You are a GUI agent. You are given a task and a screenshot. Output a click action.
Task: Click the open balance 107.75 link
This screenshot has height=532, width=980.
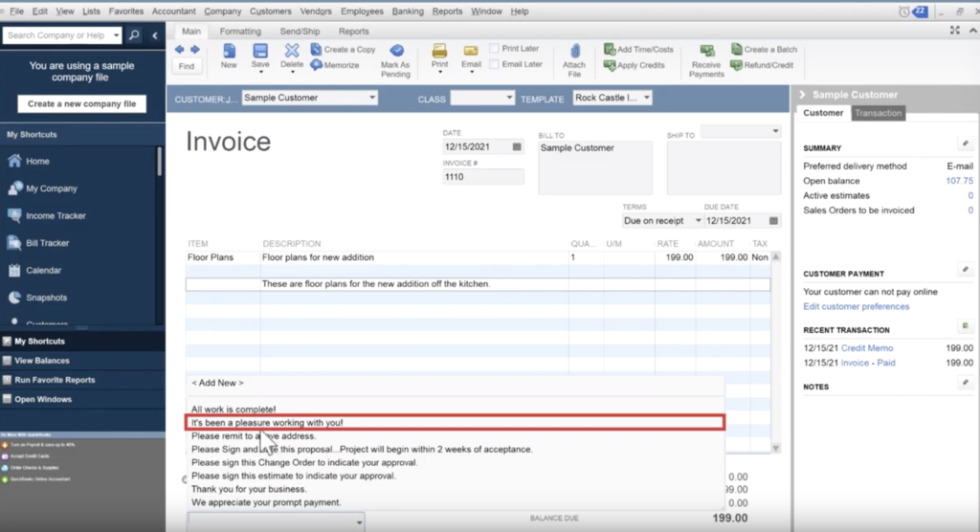click(x=959, y=181)
